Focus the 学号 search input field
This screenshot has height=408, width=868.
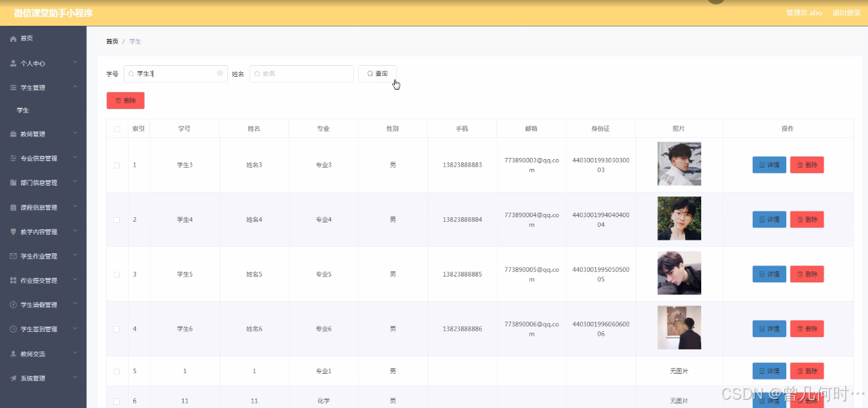click(175, 73)
